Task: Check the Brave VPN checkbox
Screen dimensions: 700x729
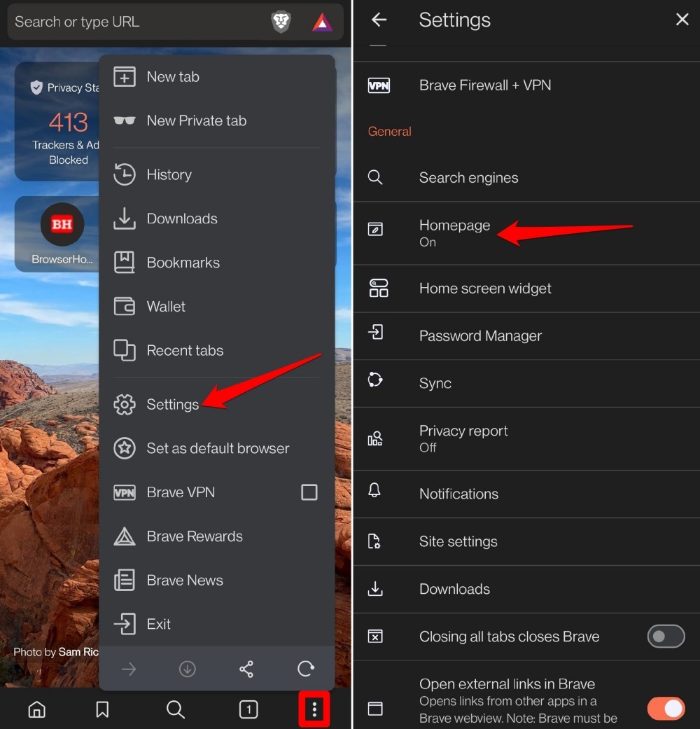Action: point(309,492)
